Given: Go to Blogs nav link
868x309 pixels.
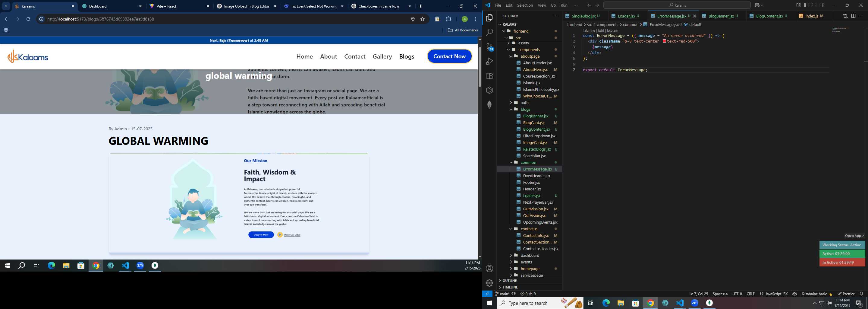Looking at the screenshot, I should 406,56.
